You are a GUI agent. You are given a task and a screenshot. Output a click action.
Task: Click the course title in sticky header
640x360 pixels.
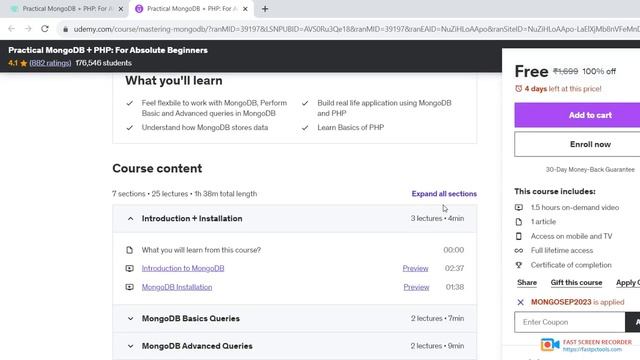(x=108, y=50)
